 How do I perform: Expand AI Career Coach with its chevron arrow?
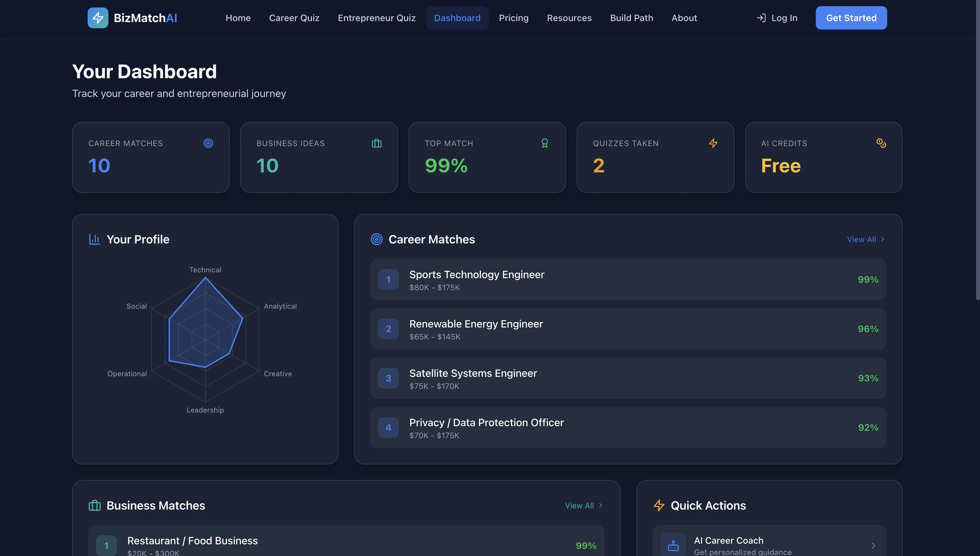click(x=873, y=545)
